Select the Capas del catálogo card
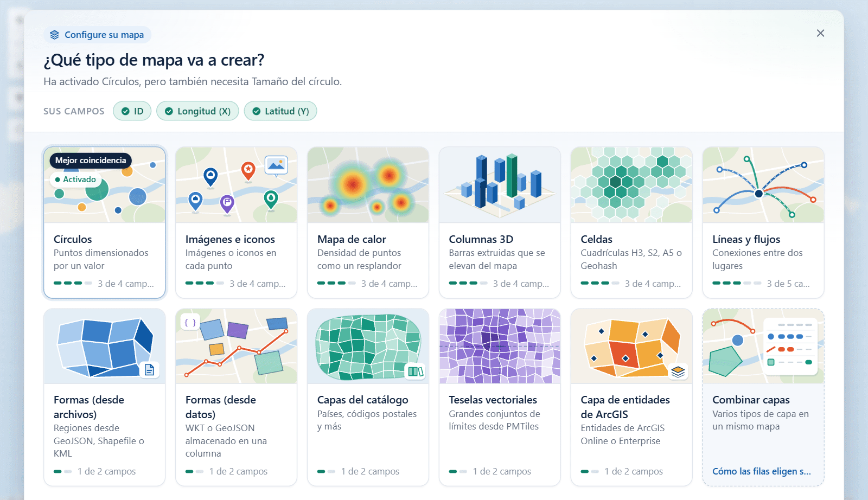The image size is (868, 500). pos(368,397)
